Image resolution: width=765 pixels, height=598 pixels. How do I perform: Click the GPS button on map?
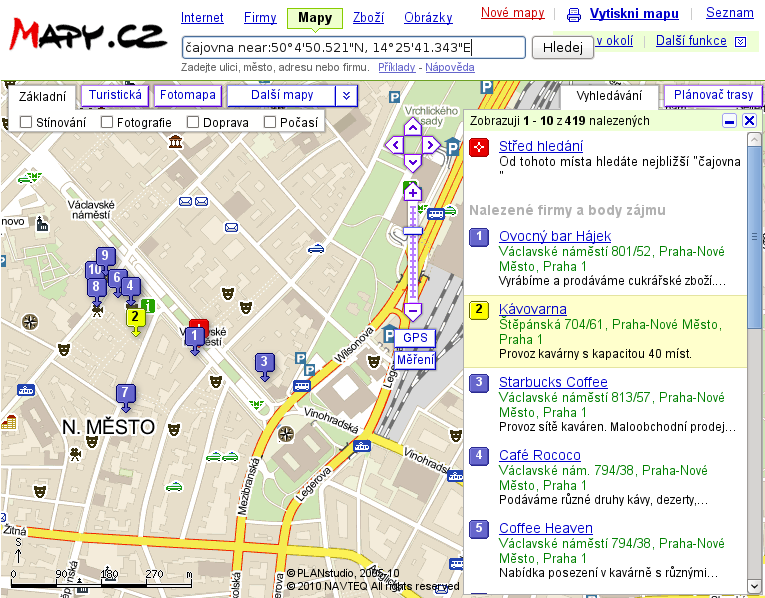point(415,338)
